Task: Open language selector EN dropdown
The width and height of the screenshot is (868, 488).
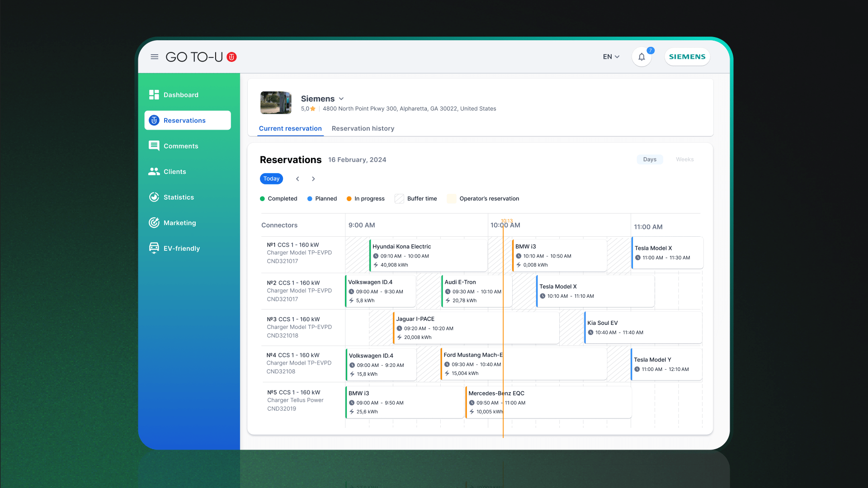Action: (611, 57)
